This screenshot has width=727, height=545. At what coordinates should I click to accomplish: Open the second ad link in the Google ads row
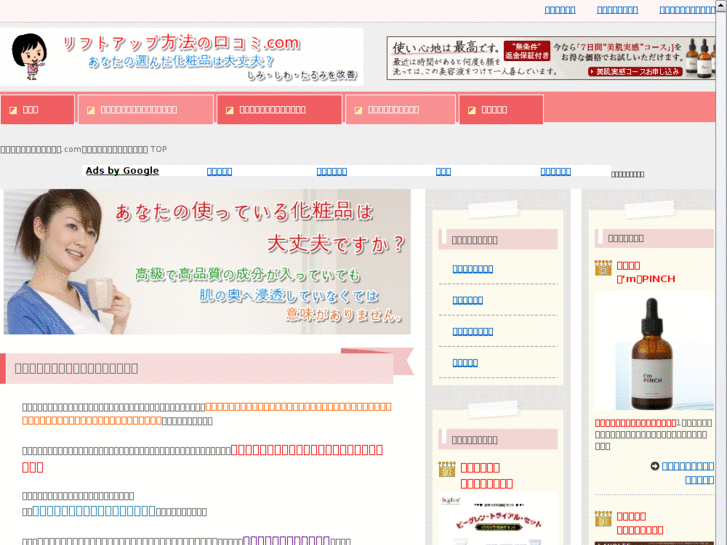(332, 172)
